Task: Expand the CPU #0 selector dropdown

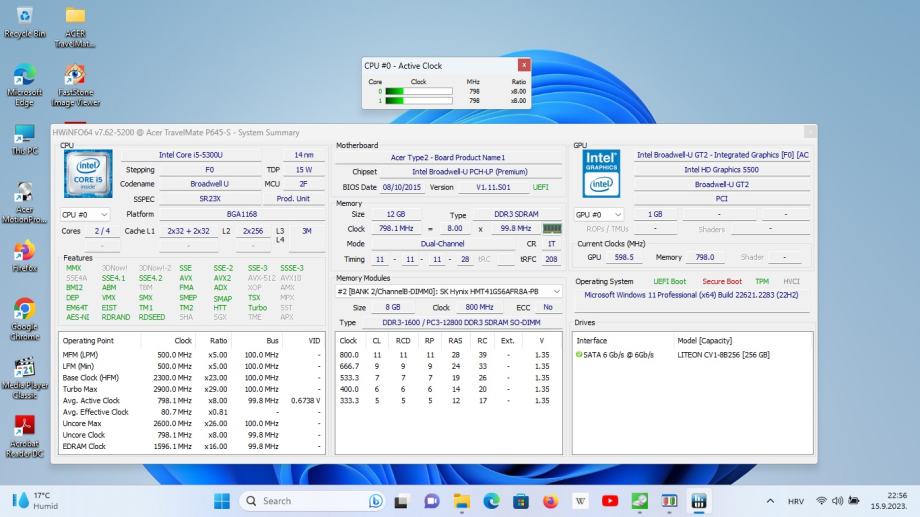Action: pos(86,214)
